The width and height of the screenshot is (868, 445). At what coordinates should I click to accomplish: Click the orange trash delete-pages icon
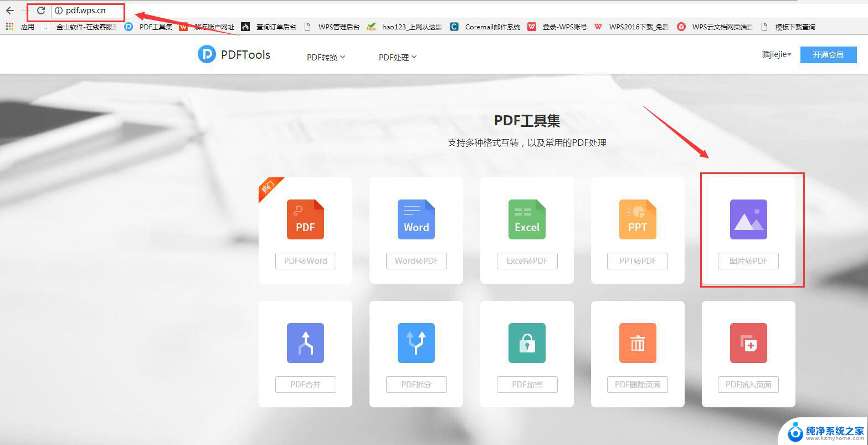coord(638,343)
